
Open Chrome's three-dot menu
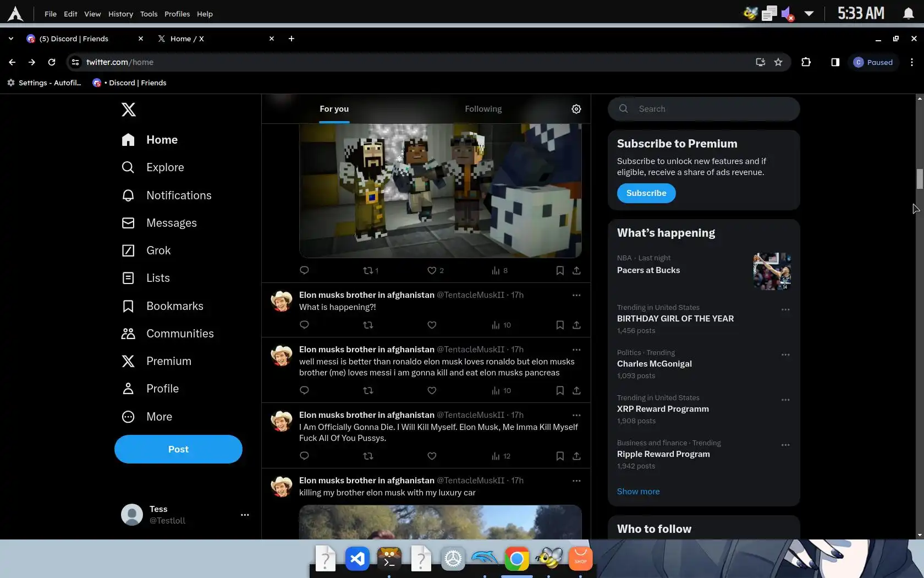click(x=911, y=62)
